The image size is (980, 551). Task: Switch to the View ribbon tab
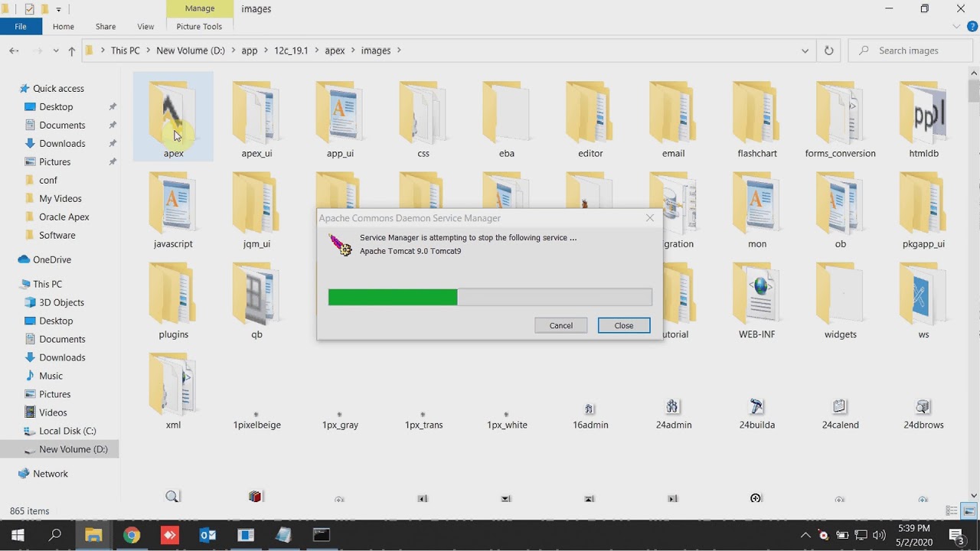[145, 26]
